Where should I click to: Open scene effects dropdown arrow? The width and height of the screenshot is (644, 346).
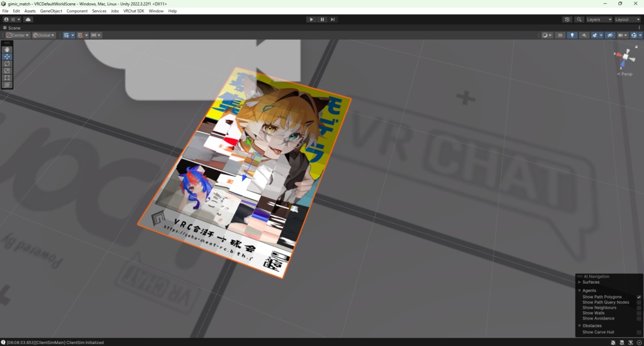click(601, 35)
